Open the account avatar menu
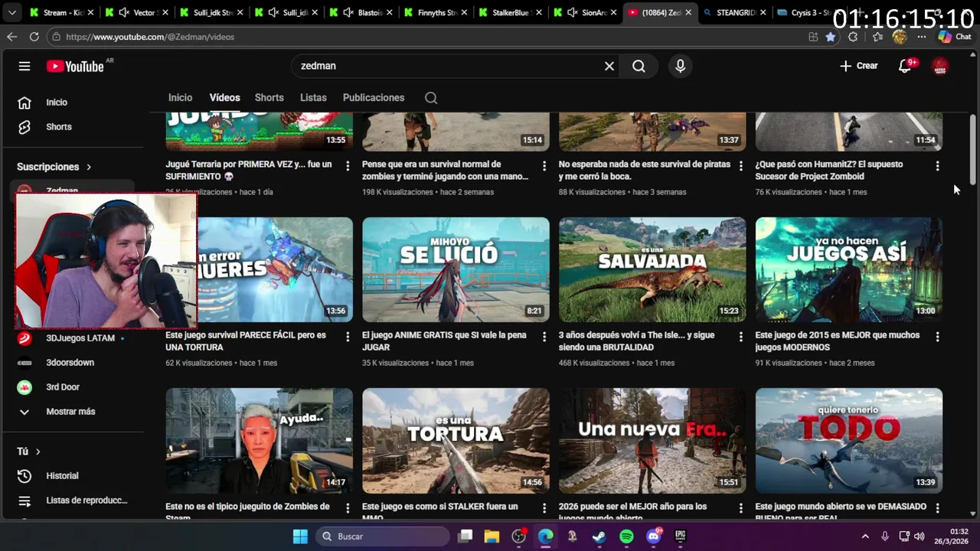 [x=940, y=66]
